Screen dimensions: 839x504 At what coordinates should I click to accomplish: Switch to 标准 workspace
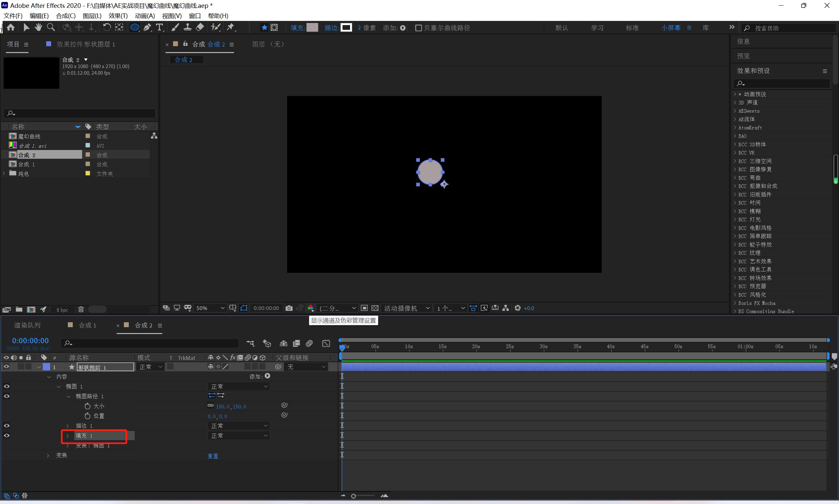[632, 28]
